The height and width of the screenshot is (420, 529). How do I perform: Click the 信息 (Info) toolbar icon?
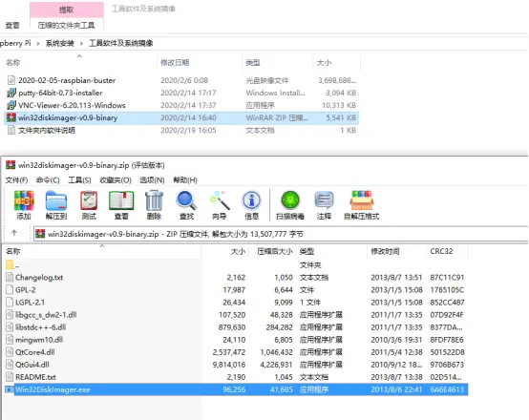[251, 200]
